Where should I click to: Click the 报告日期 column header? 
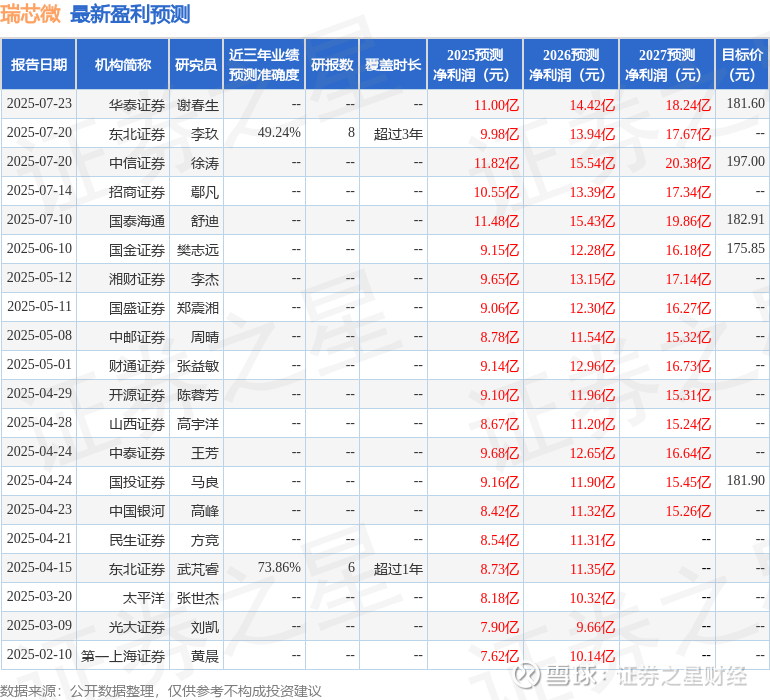point(39,64)
